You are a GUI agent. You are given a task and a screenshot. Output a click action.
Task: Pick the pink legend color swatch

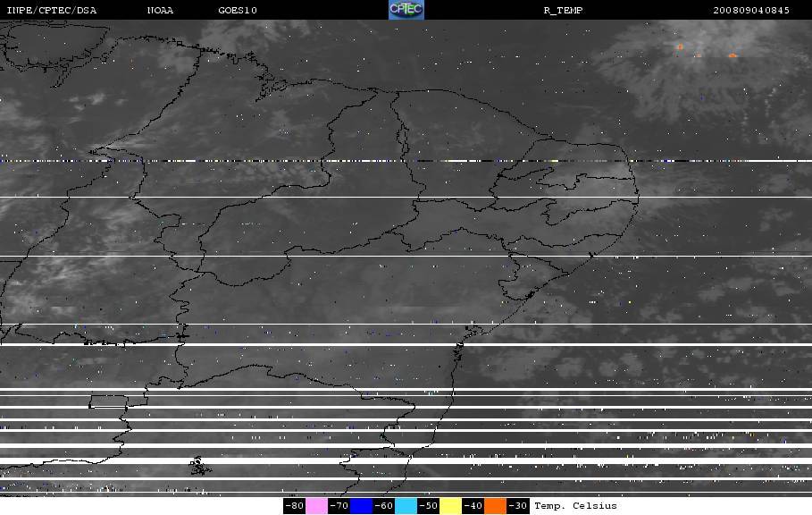[x=316, y=506]
